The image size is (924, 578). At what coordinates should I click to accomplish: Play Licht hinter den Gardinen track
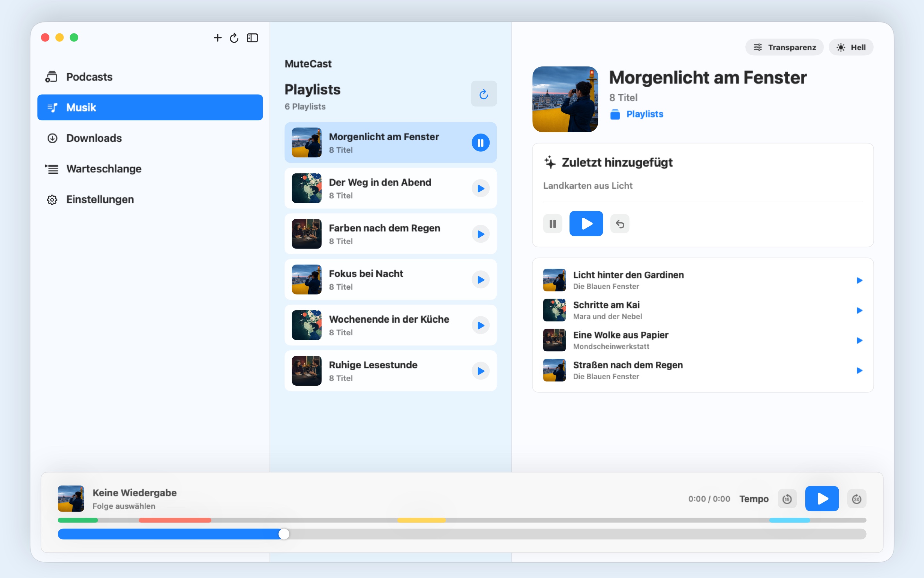tap(859, 281)
